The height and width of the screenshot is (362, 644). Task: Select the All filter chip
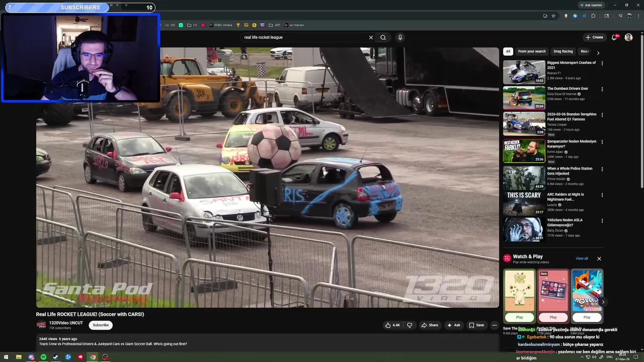point(508,51)
